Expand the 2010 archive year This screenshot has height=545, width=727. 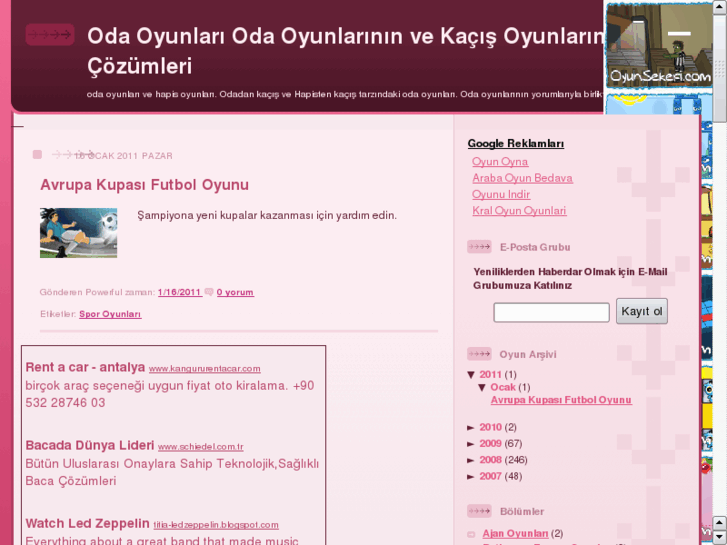(471, 428)
